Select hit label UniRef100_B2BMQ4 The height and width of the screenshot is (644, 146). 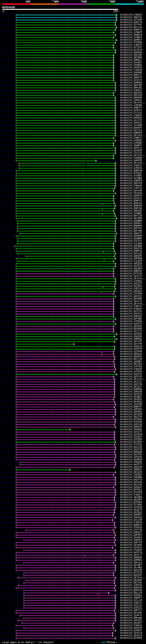(x=131, y=389)
